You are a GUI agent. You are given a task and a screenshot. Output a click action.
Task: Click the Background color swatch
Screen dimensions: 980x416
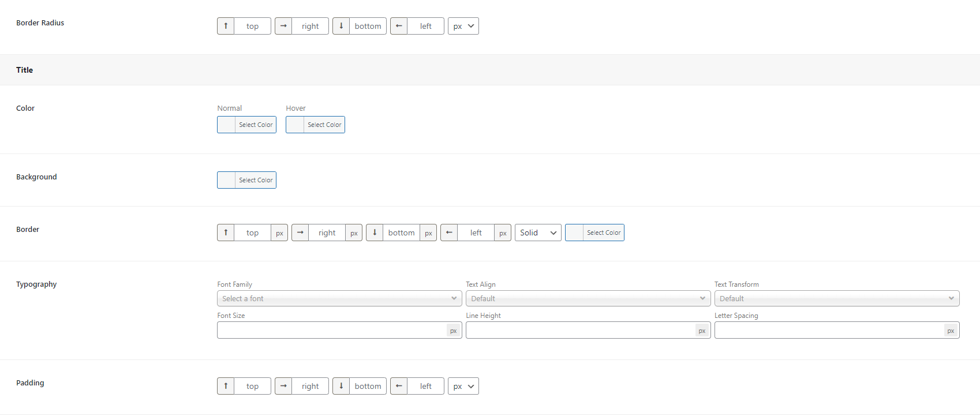(226, 180)
